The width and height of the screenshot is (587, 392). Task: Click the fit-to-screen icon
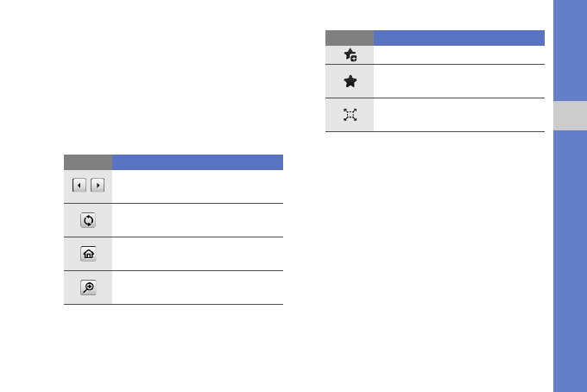(350, 114)
